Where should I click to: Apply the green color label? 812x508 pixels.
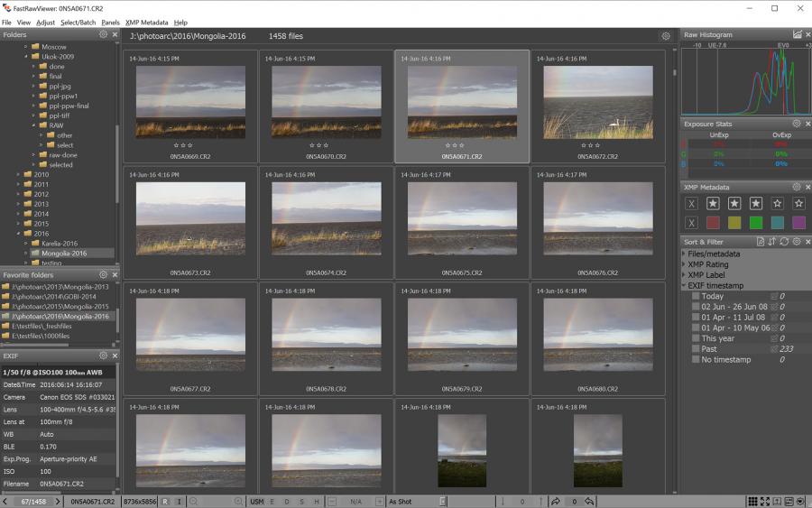(755, 223)
